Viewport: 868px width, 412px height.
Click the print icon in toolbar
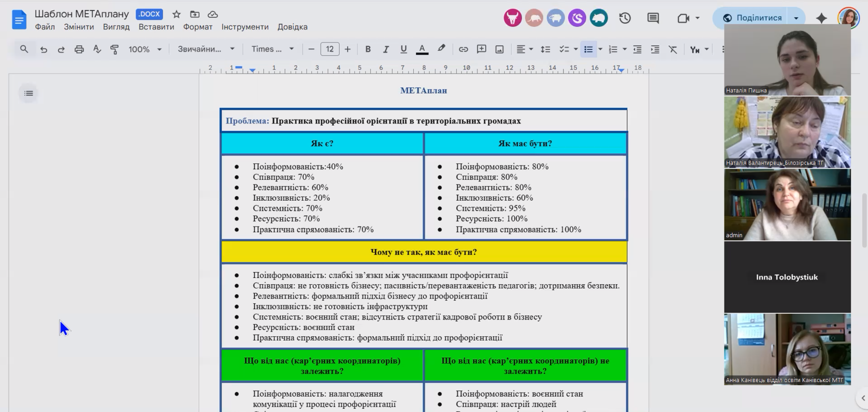click(79, 49)
